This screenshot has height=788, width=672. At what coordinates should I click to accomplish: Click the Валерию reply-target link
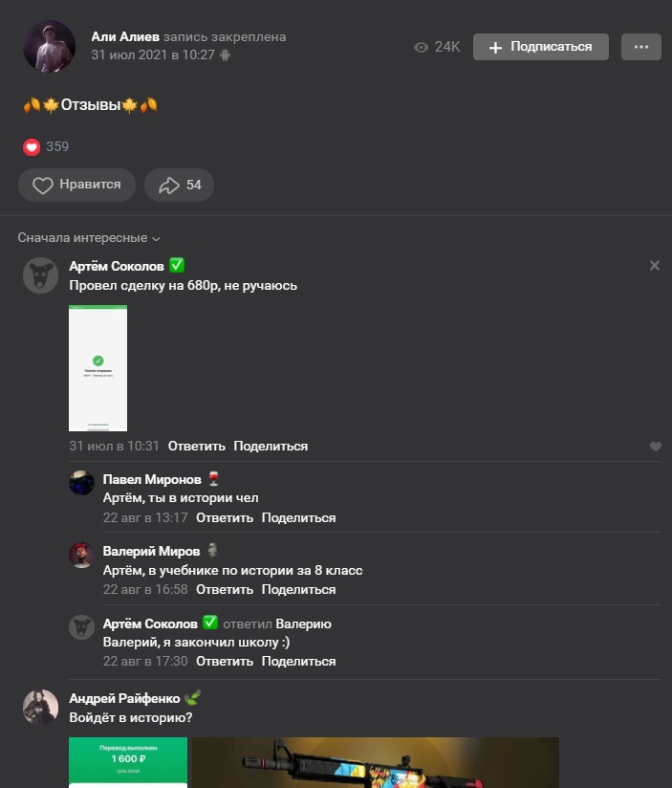[303, 624]
